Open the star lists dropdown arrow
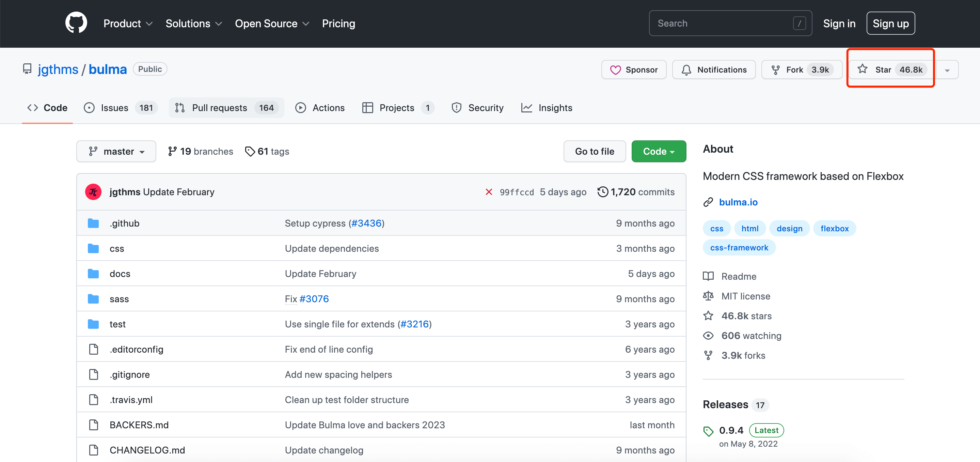 coord(947,70)
